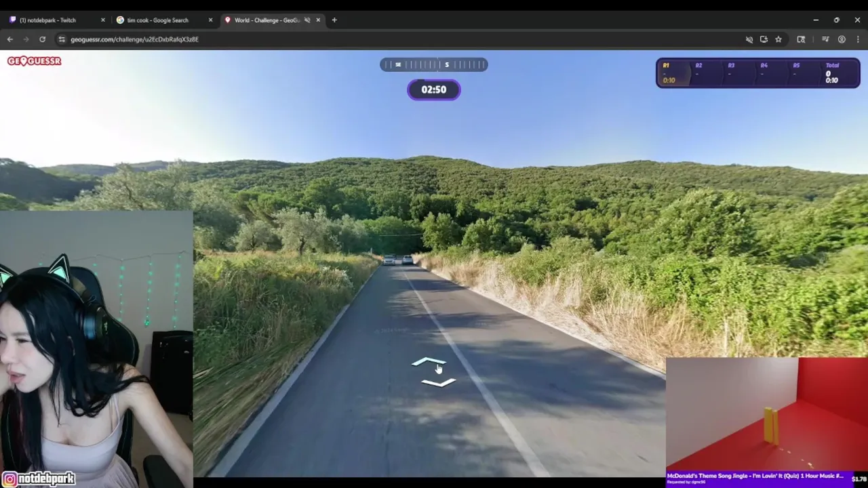Go forward in browser history

pyautogui.click(x=26, y=39)
